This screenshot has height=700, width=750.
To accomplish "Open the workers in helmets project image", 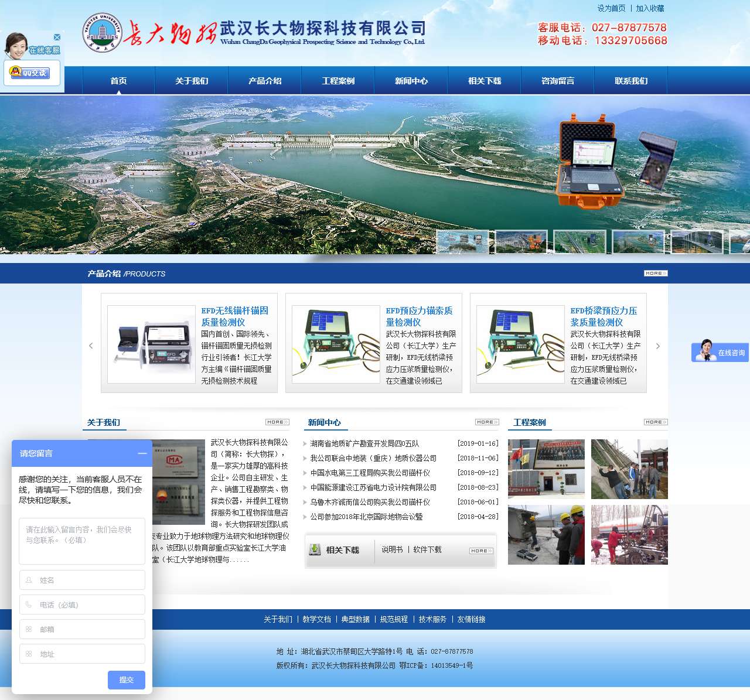I will pos(546,535).
